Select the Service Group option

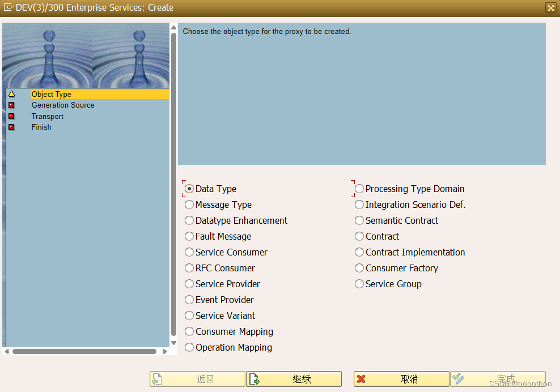coord(359,284)
